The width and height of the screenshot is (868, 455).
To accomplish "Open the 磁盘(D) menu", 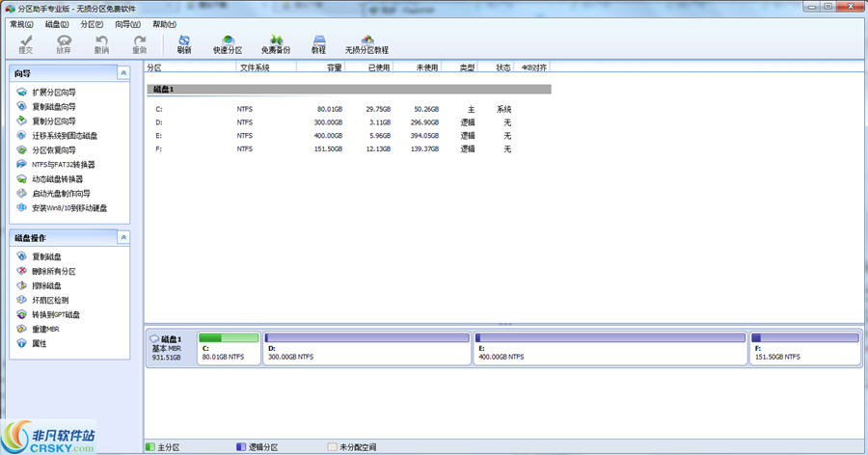I will tap(58, 24).
